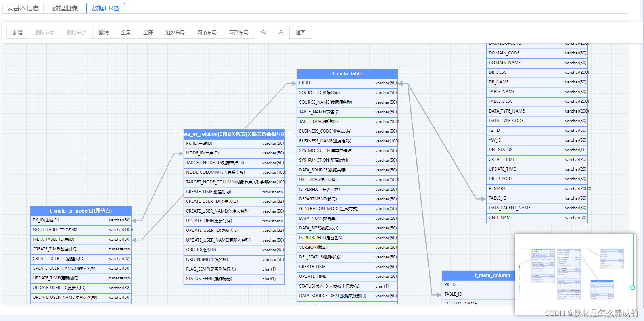Switch to the 数据血缘 tab
The width and height of the screenshot is (644, 321).
[x=65, y=8]
